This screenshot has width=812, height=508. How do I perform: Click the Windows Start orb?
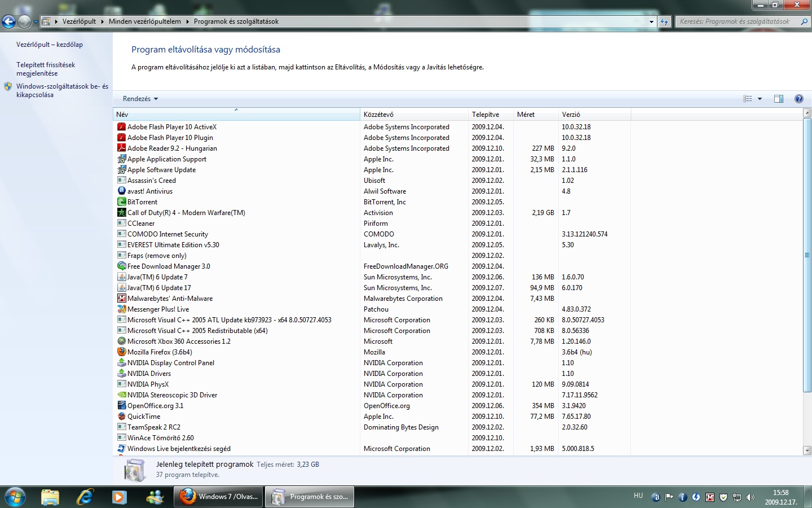click(15, 497)
